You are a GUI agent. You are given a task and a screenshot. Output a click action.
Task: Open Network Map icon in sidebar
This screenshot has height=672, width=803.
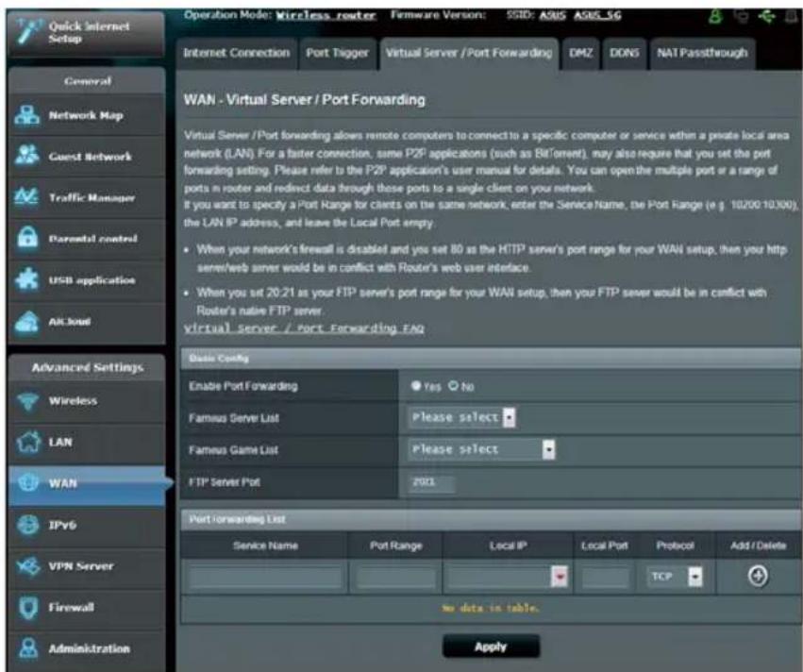[x=26, y=116]
